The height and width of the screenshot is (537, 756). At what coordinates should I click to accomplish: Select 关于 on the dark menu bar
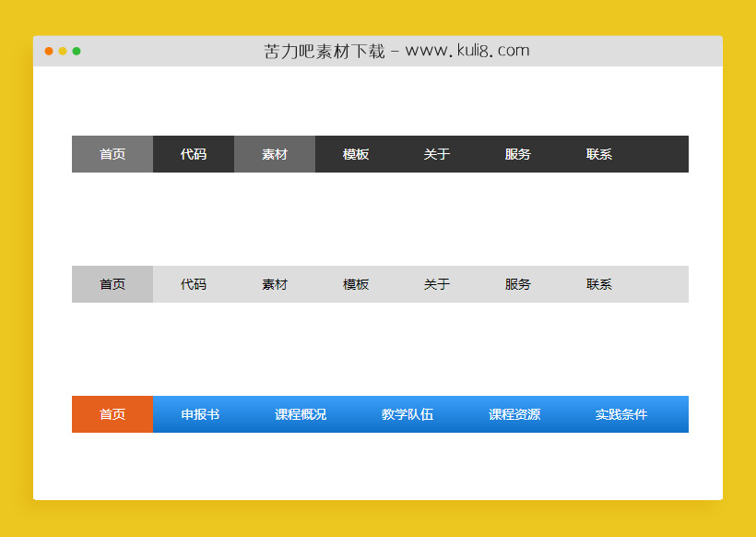(x=436, y=154)
